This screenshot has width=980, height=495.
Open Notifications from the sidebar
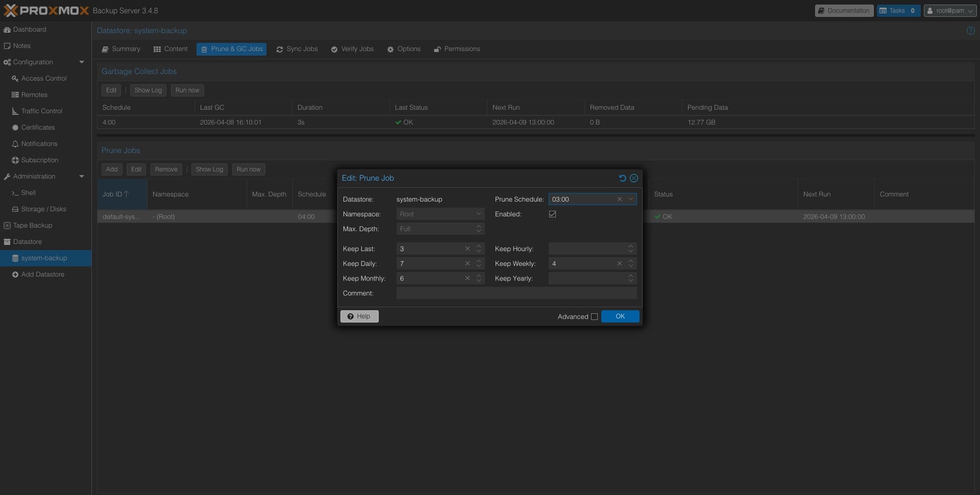click(x=39, y=143)
